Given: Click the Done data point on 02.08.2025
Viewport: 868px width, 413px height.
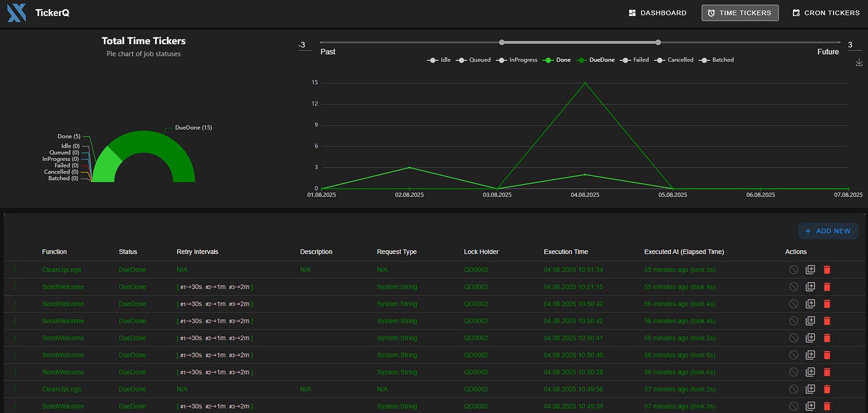Looking at the screenshot, I should [x=410, y=167].
